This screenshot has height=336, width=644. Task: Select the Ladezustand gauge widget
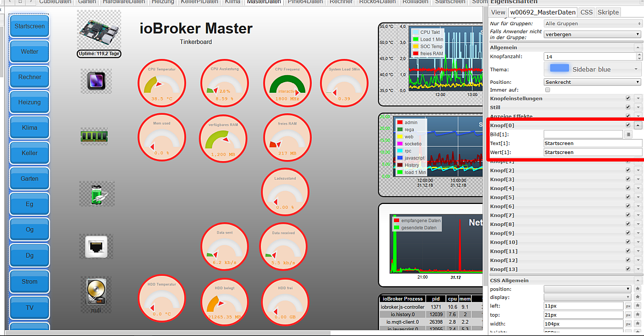[285, 192]
